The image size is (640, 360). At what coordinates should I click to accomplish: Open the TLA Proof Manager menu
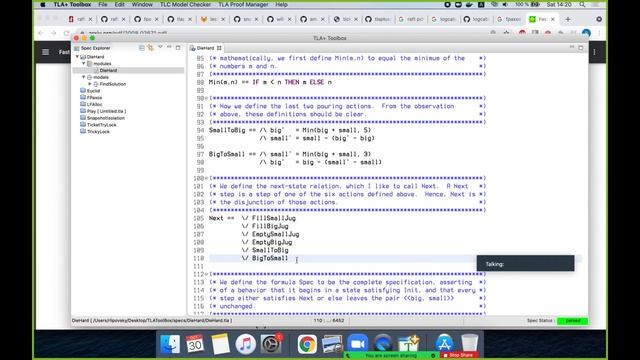point(243,4)
